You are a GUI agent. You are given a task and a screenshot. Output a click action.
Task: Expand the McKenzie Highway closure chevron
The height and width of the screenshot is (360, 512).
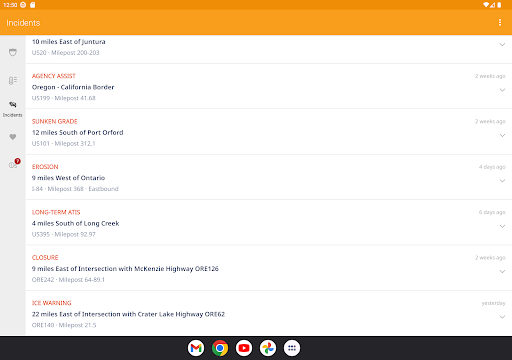502,272
